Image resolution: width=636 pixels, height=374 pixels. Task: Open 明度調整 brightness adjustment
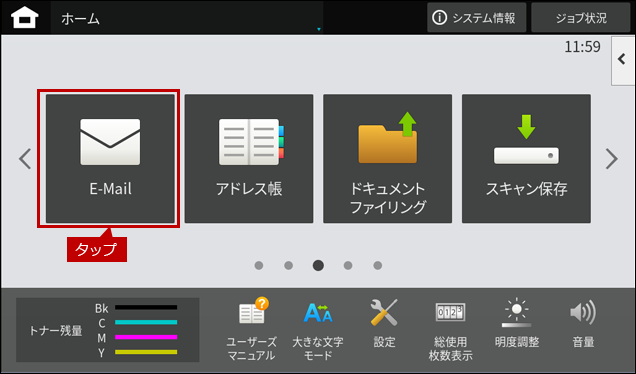(x=517, y=324)
